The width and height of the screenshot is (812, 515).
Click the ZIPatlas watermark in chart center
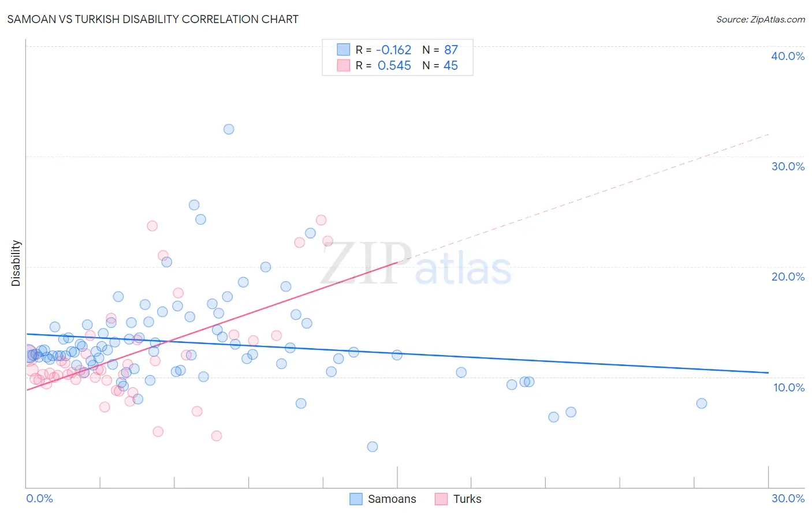click(416, 264)
